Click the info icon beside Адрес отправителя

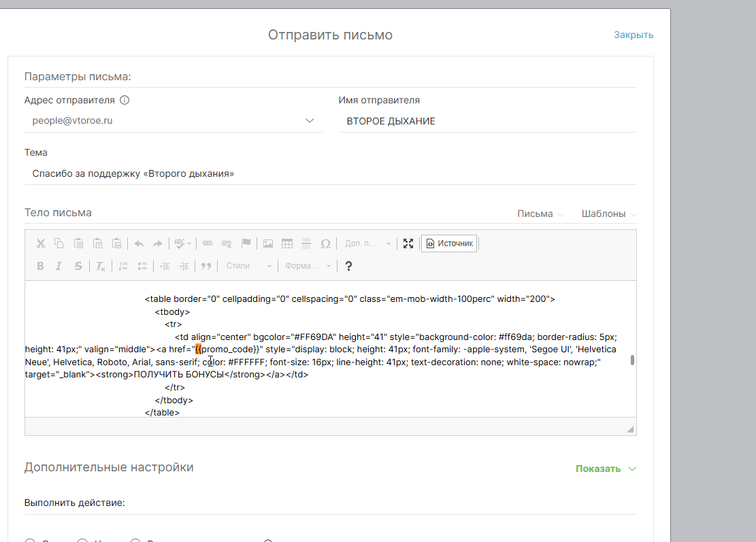(x=125, y=100)
